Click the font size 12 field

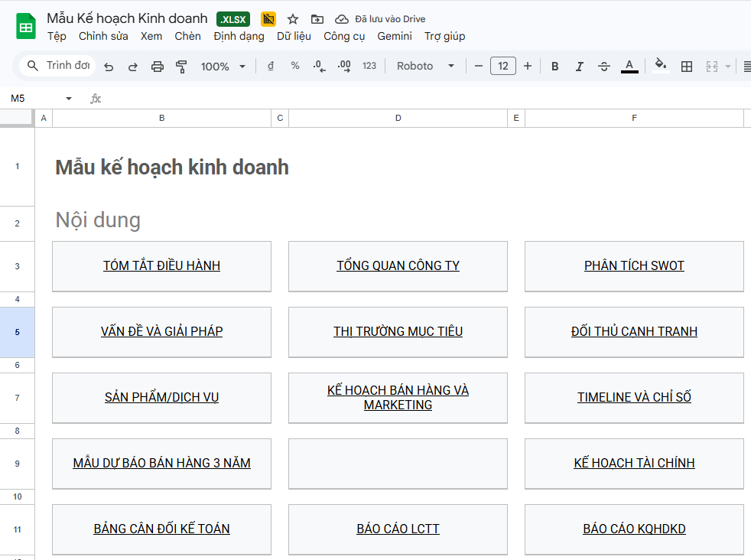(x=503, y=66)
